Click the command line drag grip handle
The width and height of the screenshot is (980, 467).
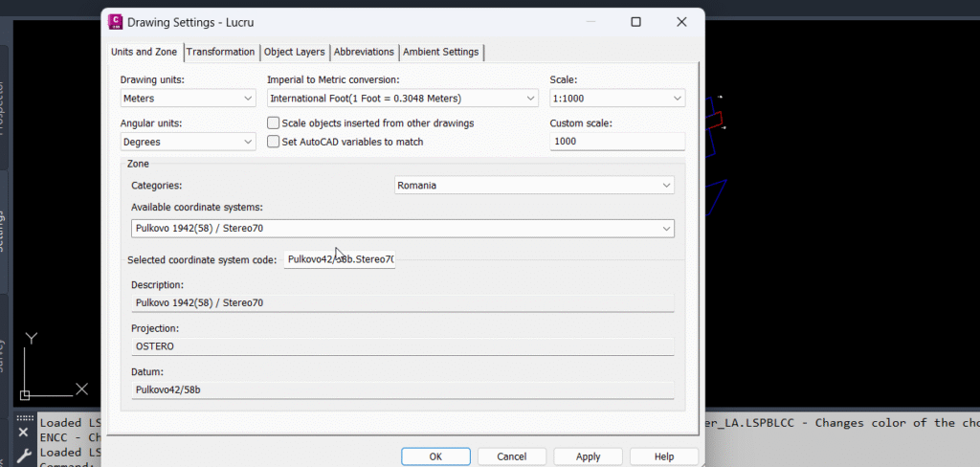pos(25,419)
